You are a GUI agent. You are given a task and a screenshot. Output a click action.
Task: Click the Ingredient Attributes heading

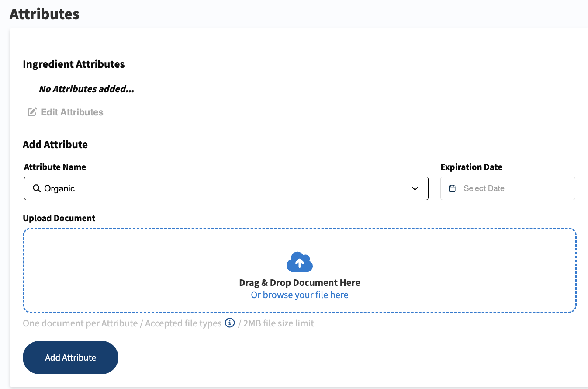(x=74, y=64)
